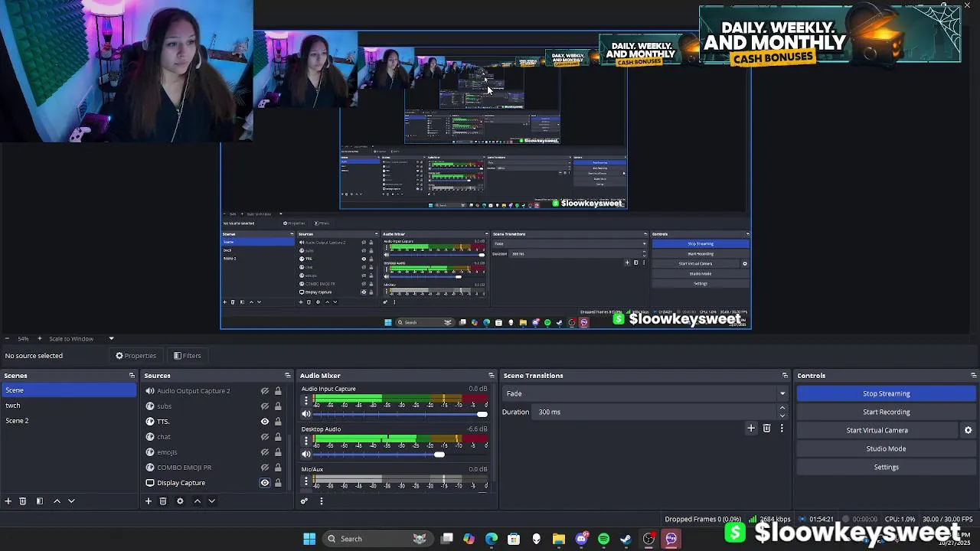Screen dimensions: 980x551
Task: Open the Fade transition dropdown
Action: (x=644, y=393)
